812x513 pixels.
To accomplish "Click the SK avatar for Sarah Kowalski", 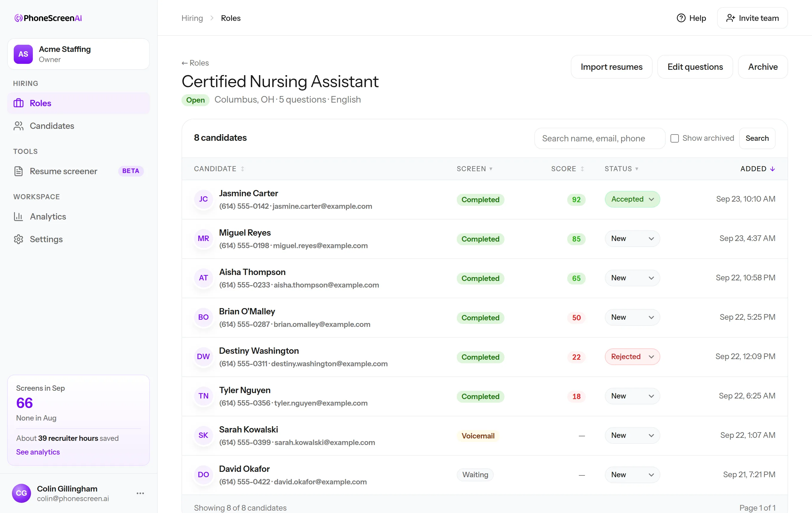I will pyautogui.click(x=203, y=435).
